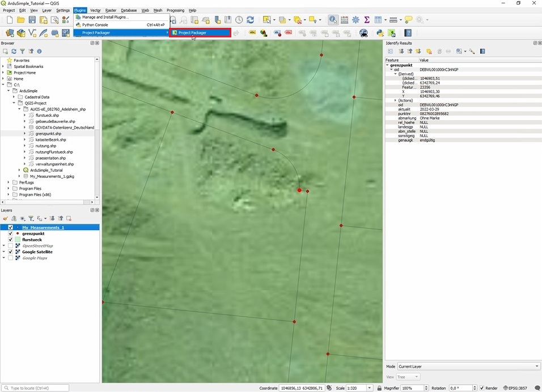542x392 pixels.
Task: Enable the OpenStreetMap layer checkbox
Action: tap(10, 246)
